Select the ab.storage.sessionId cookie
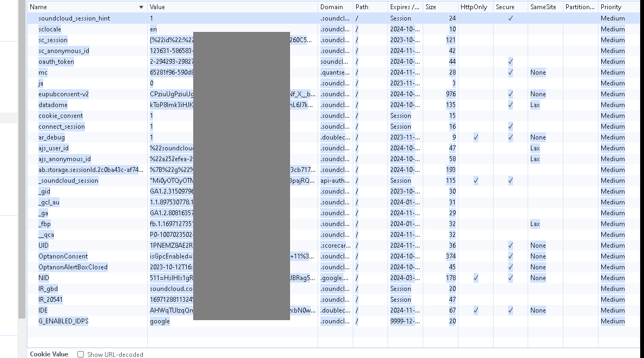644x358 pixels. coord(91,170)
